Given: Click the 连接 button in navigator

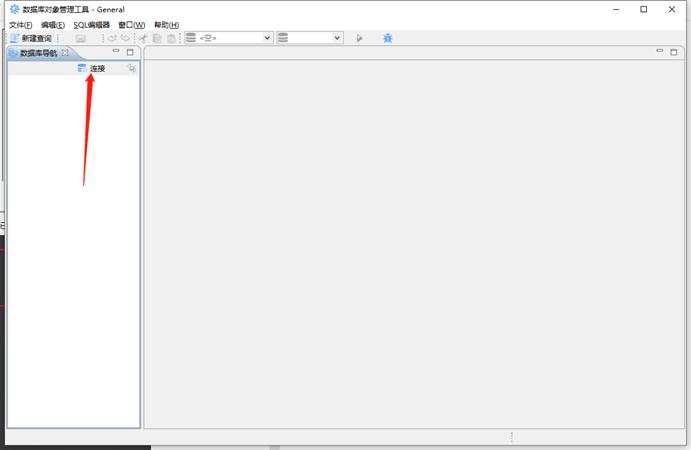Looking at the screenshot, I should pos(91,68).
